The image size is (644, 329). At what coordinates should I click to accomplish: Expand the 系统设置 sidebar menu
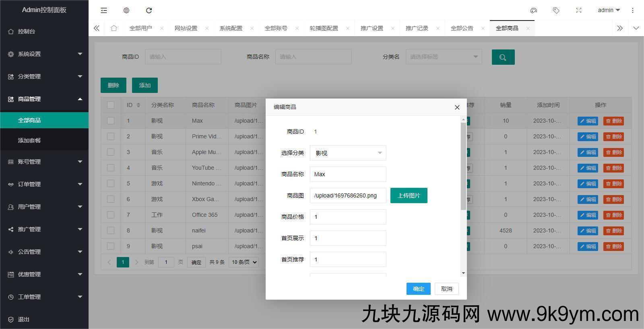pyautogui.click(x=44, y=54)
